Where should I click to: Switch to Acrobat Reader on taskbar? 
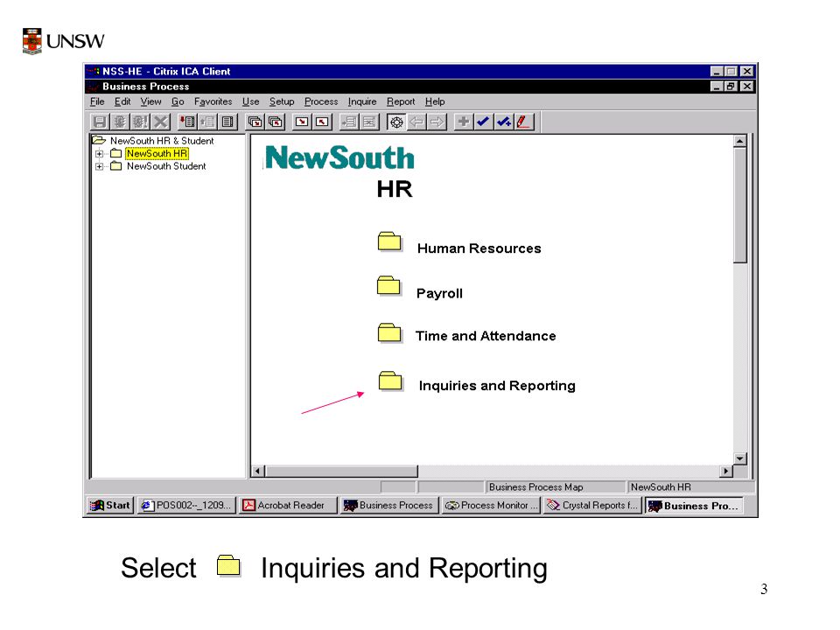tap(288, 505)
